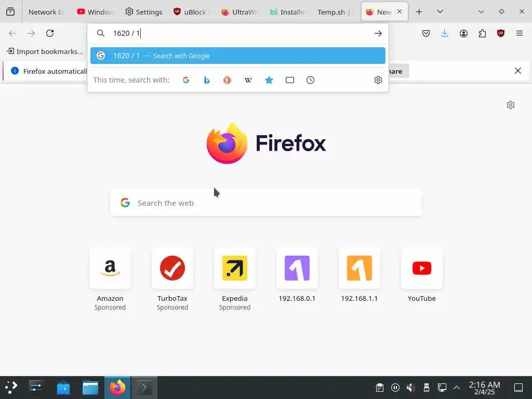The height and width of the screenshot is (399, 532).
Task: Reload the current page
Action: pos(50,33)
